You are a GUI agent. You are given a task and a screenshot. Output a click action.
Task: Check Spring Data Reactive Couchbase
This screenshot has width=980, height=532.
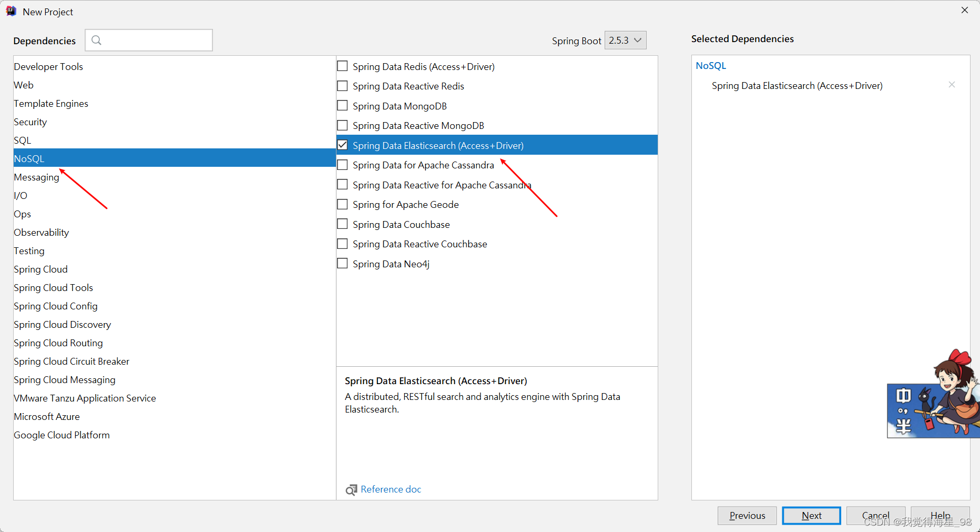(x=342, y=244)
